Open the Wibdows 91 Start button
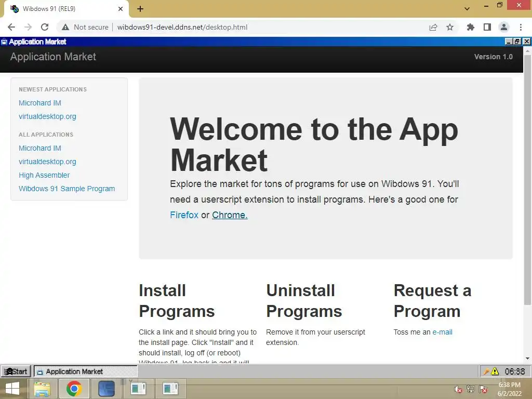Image resolution: width=532 pixels, height=399 pixels. 16,371
